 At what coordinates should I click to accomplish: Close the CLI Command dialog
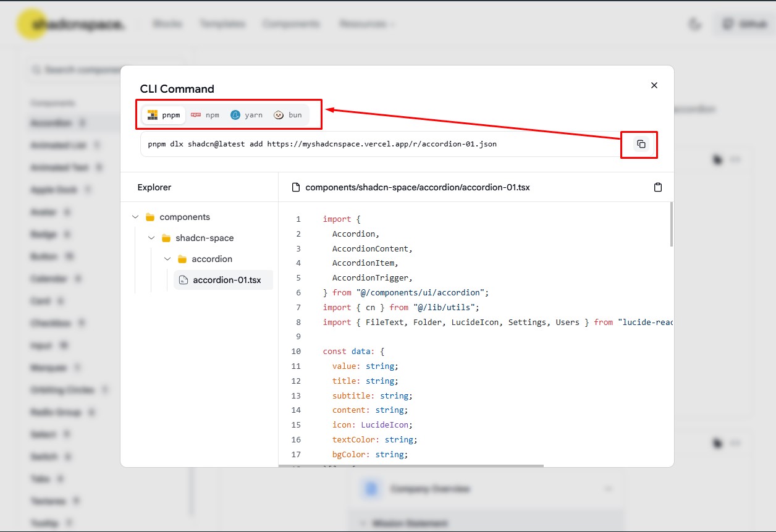[x=654, y=85]
